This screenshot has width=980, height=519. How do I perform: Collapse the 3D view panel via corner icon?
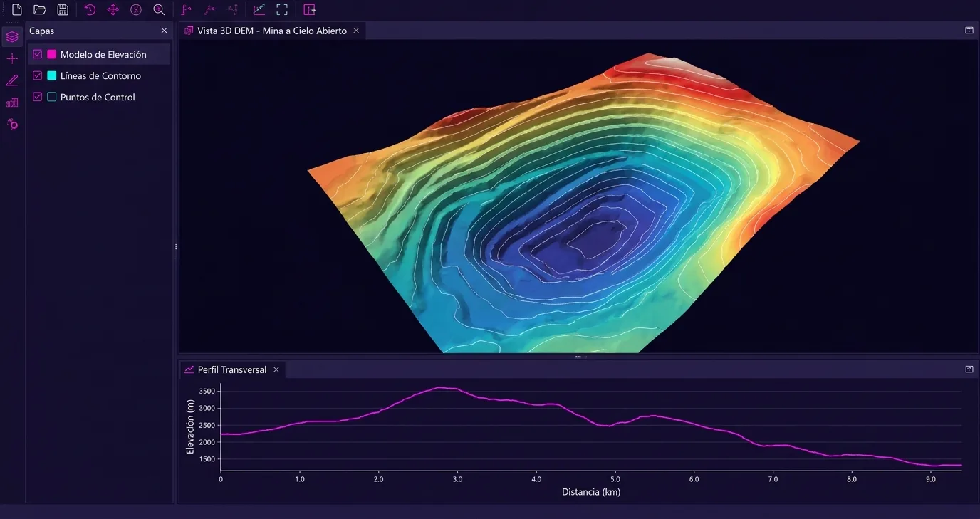[969, 31]
